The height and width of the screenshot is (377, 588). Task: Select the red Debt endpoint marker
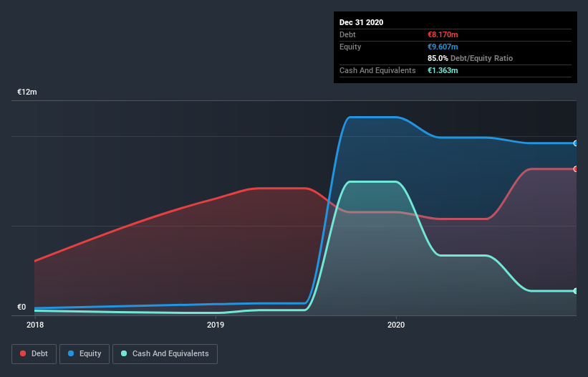pyautogui.click(x=576, y=169)
